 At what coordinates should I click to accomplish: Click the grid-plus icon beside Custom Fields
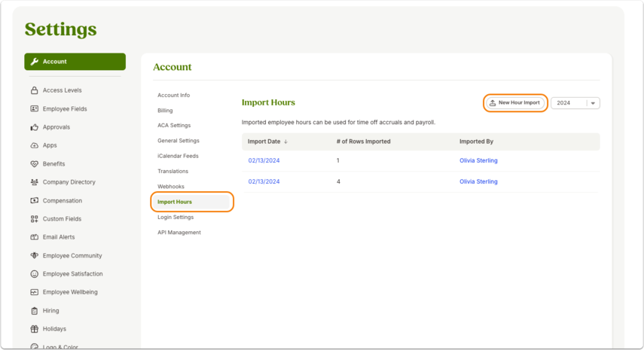pos(35,219)
